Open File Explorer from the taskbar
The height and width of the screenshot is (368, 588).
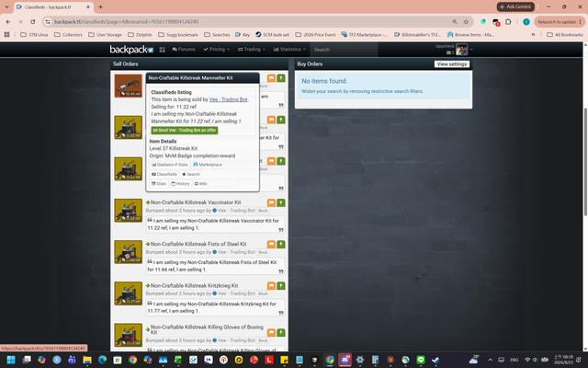tap(87, 360)
